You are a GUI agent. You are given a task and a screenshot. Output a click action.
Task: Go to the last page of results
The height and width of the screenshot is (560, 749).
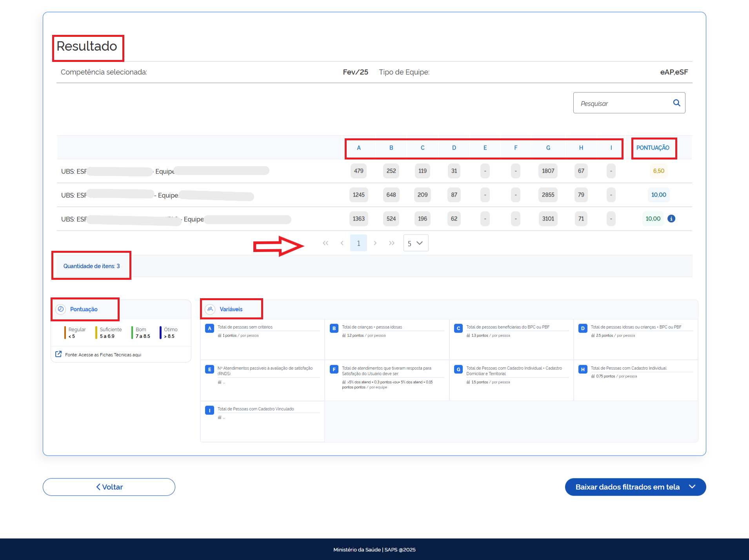click(x=391, y=243)
